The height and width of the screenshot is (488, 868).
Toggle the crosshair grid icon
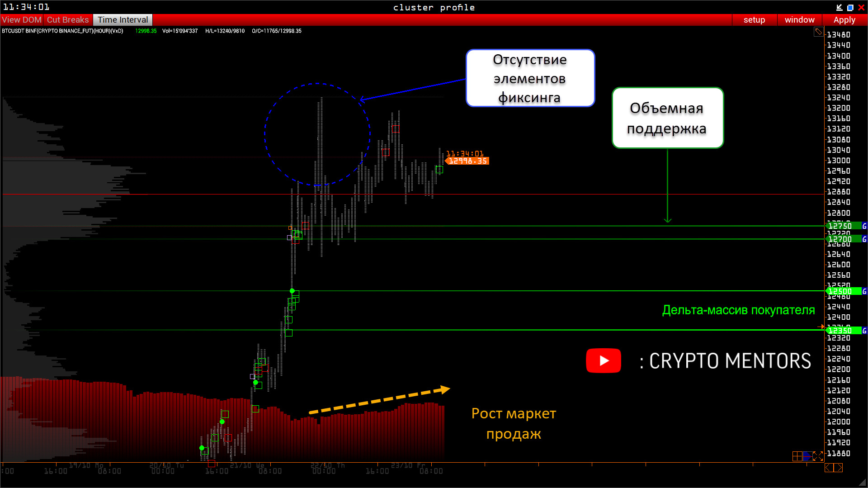click(x=797, y=456)
